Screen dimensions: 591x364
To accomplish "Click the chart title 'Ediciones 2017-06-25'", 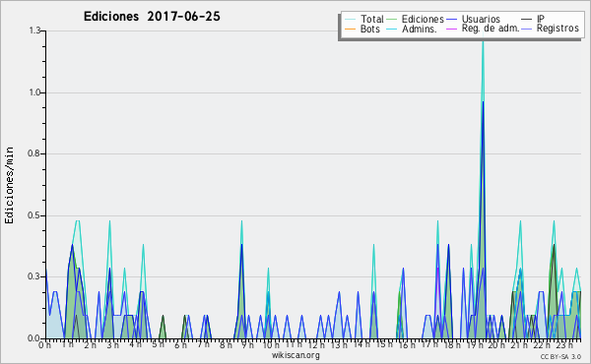I will coord(152,17).
